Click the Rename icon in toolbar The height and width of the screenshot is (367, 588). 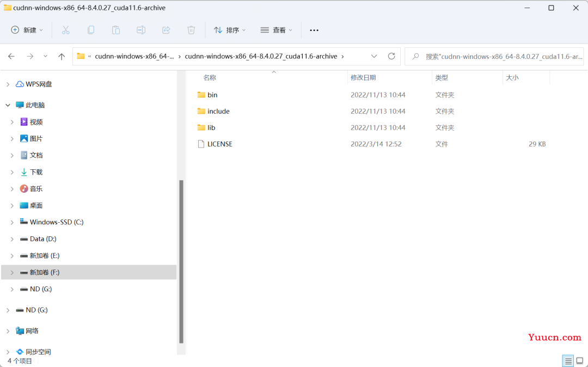pos(141,30)
